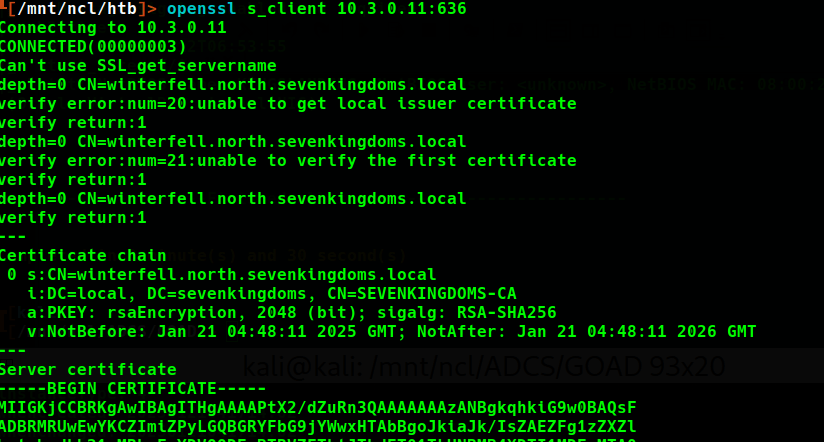Select the base64 line starting with MIIGKjCCBRKg

pos(317,408)
